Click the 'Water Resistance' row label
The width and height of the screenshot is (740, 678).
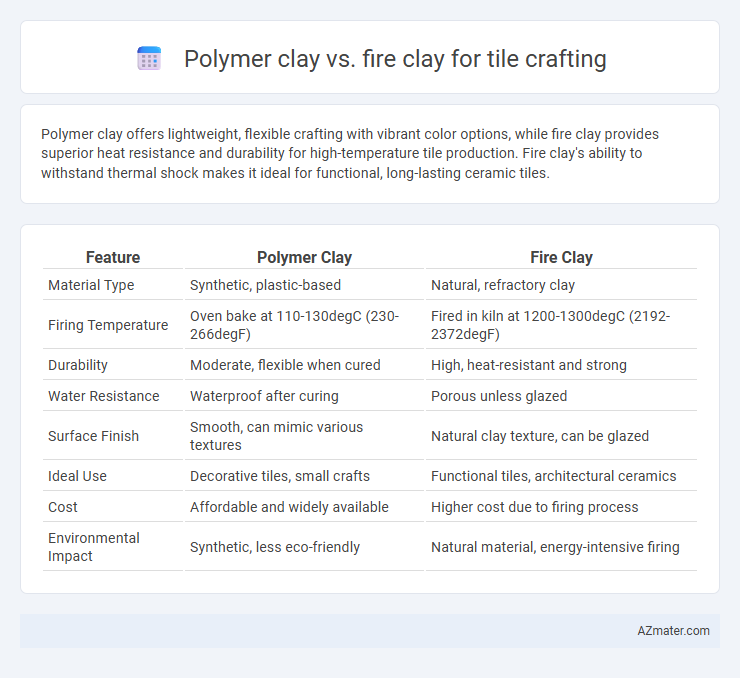click(x=104, y=396)
